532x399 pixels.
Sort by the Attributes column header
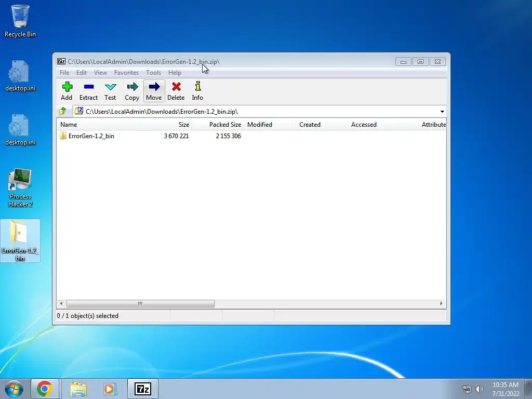coord(423,125)
